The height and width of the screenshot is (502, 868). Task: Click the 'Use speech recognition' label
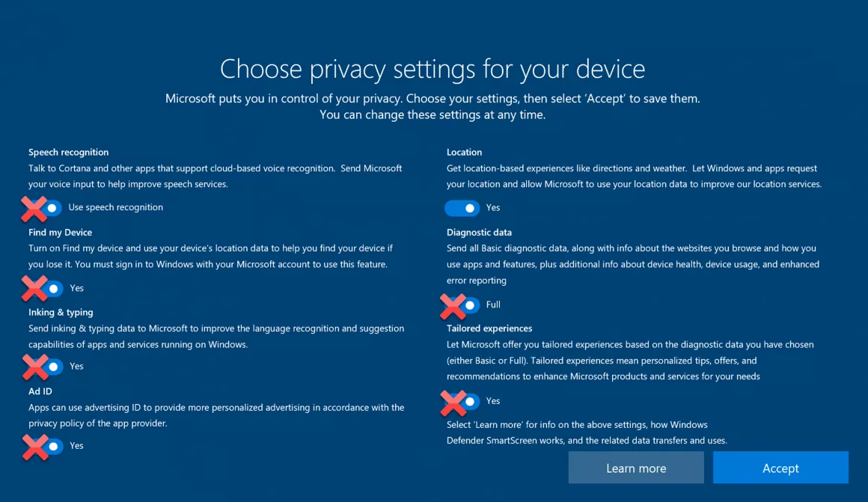point(116,207)
